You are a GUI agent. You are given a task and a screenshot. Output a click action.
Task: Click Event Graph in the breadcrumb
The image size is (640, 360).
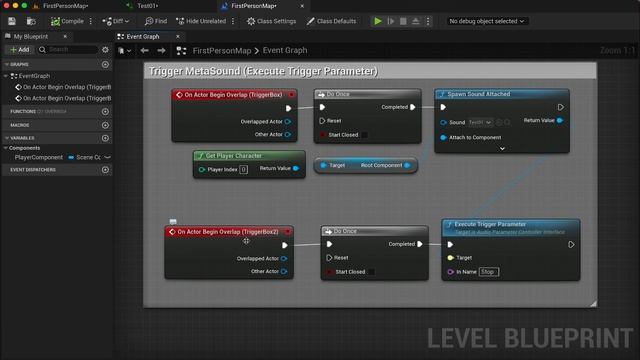tap(285, 51)
